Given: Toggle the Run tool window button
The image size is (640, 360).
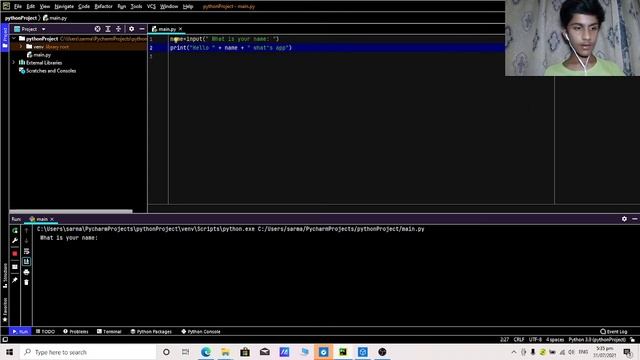Looking at the screenshot, I should [x=20, y=331].
